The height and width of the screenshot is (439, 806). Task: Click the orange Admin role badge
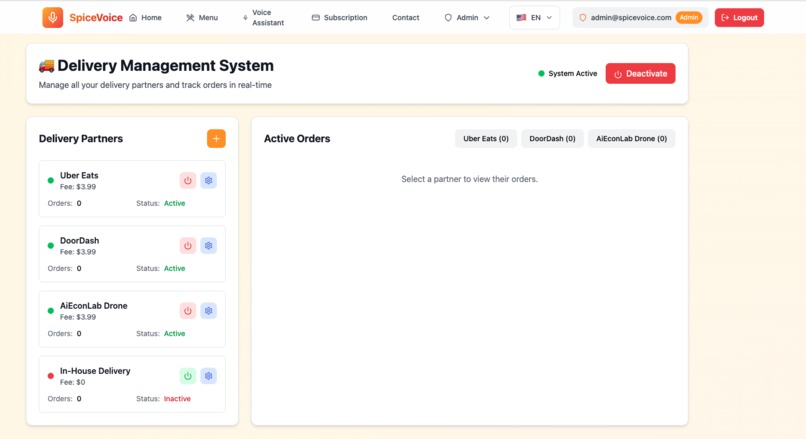tap(689, 17)
